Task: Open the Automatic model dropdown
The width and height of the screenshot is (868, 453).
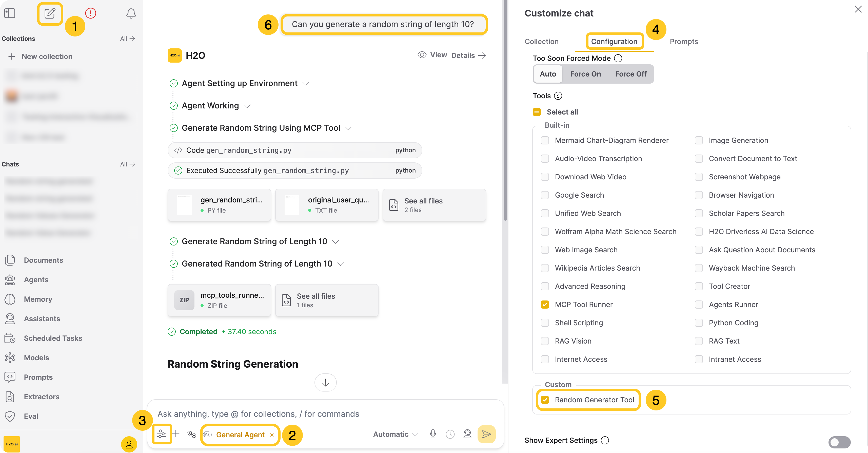Action: (396, 434)
